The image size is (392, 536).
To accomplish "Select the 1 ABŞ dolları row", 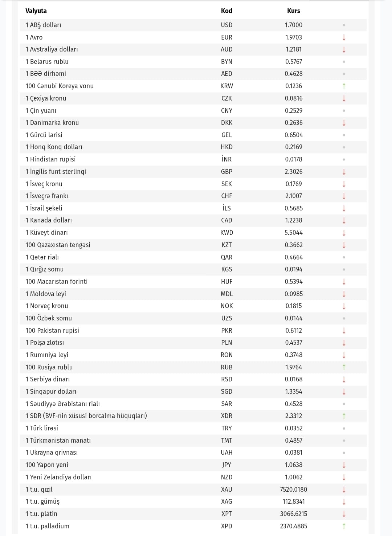I will (x=193, y=25).
